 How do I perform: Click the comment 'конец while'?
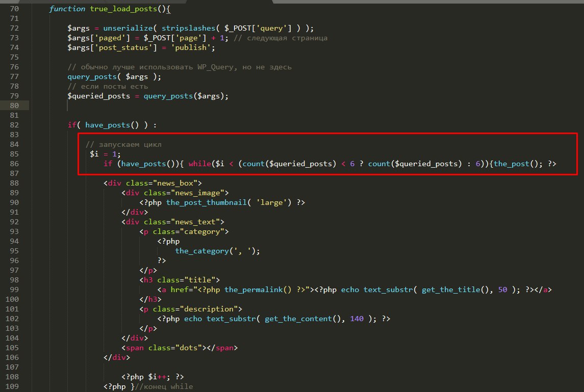click(x=164, y=386)
